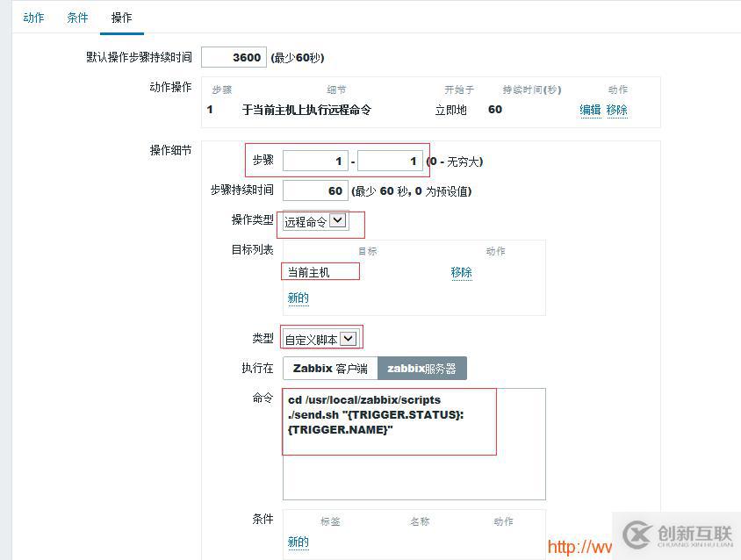This screenshot has width=741, height=560.
Task: Switch to the 条件 tab
Action: [x=77, y=18]
